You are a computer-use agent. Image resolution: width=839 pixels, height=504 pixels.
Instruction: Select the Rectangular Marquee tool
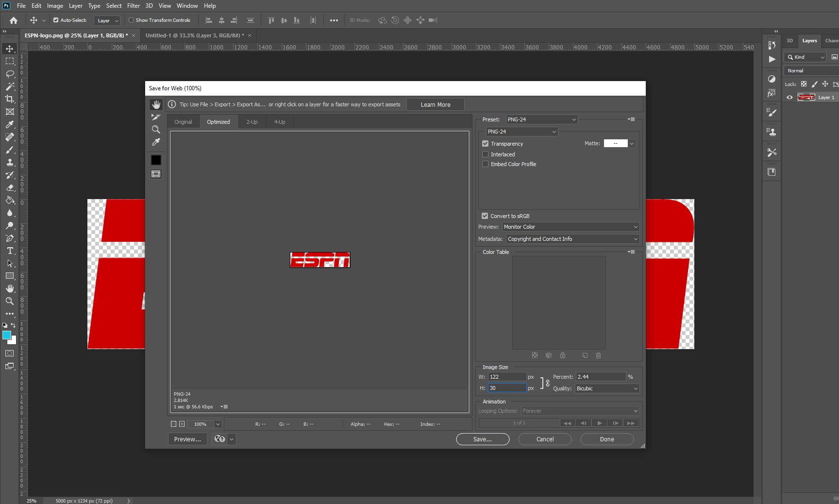point(10,61)
